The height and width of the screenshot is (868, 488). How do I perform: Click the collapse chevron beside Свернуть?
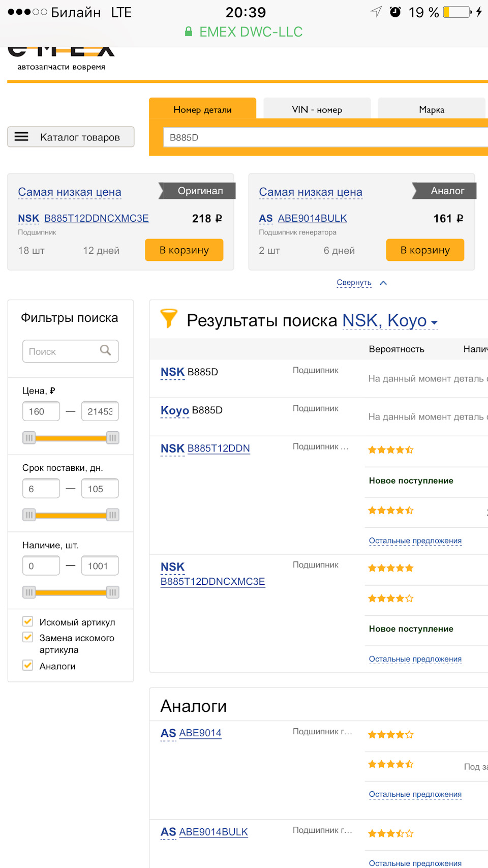pos(383,283)
